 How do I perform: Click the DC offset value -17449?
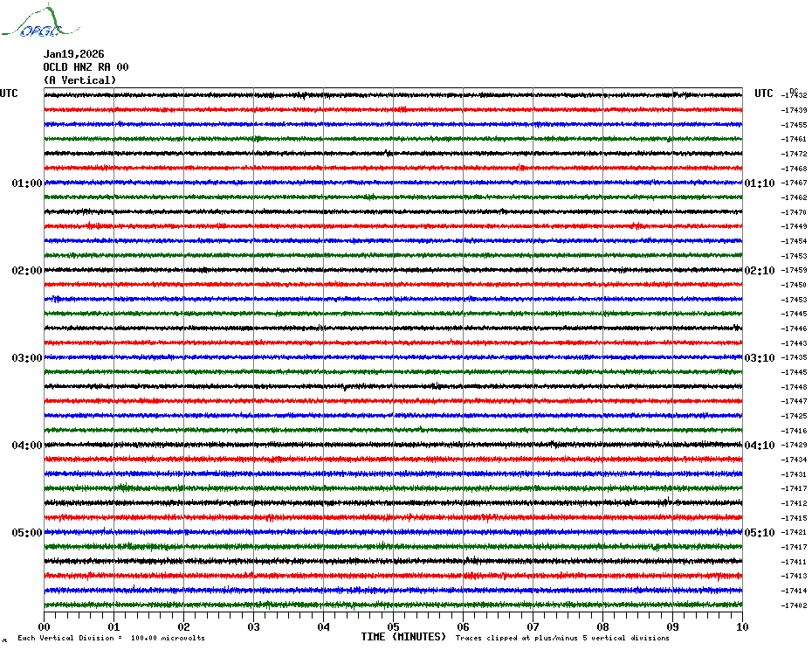click(794, 226)
